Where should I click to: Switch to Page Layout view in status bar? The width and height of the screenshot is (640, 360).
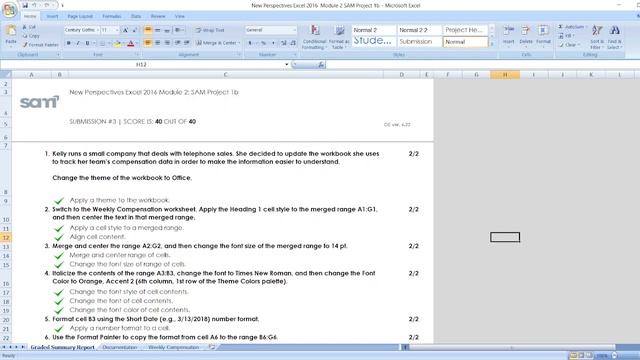(581, 356)
